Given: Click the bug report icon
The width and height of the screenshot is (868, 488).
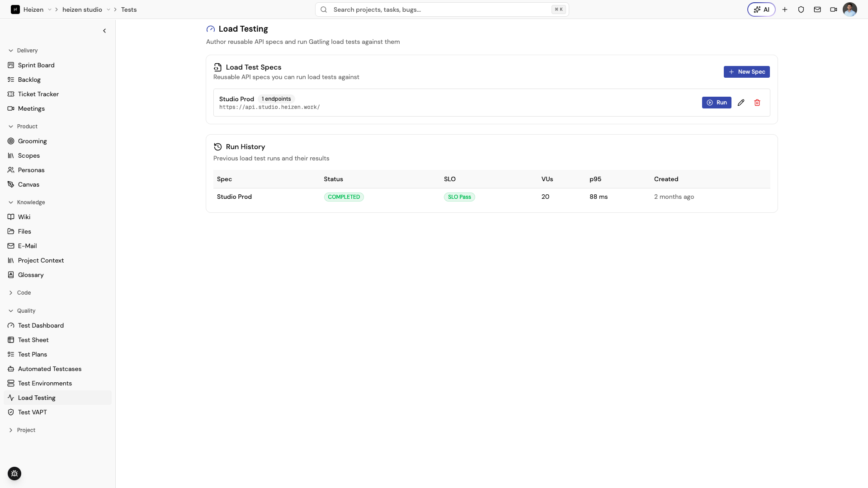Looking at the screenshot, I should click(14, 474).
